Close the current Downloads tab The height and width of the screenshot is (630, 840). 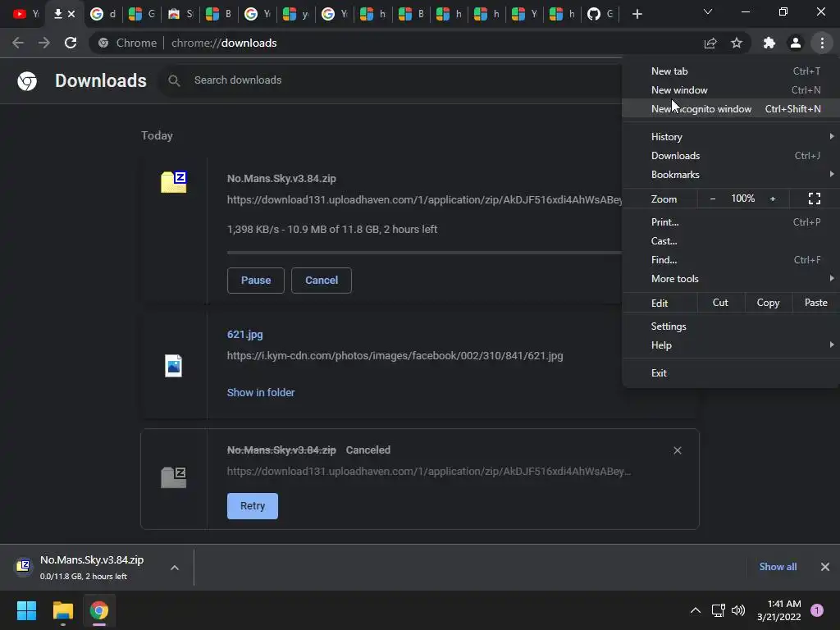coord(71,14)
